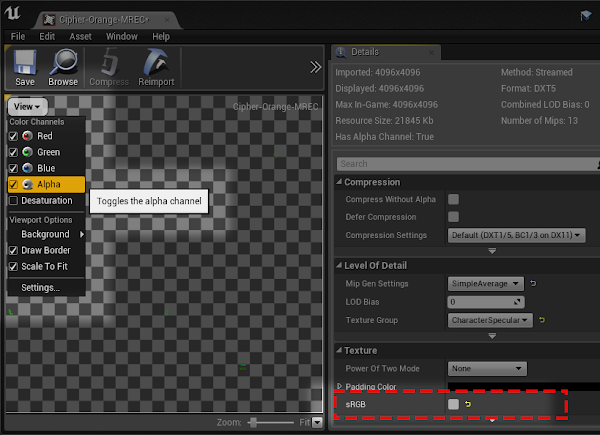Close the Cipher-Orange-MREC tab

(x=167, y=20)
